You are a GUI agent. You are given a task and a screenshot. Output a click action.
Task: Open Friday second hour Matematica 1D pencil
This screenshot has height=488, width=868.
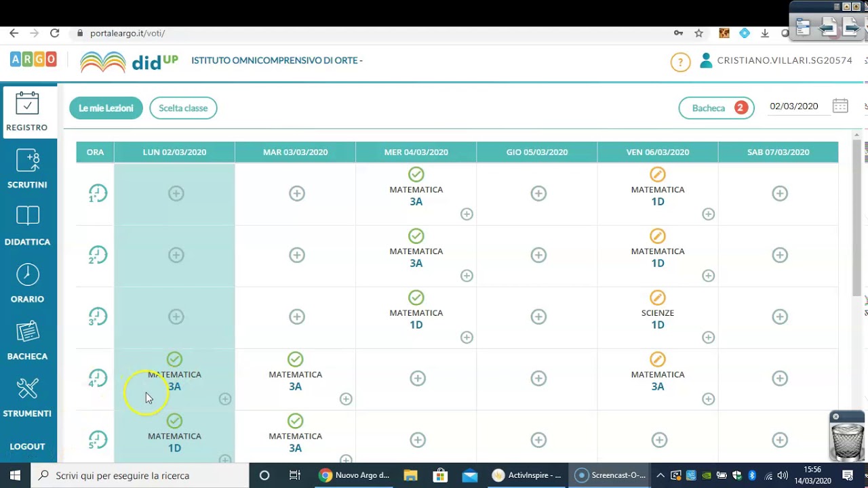pos(658,236)
